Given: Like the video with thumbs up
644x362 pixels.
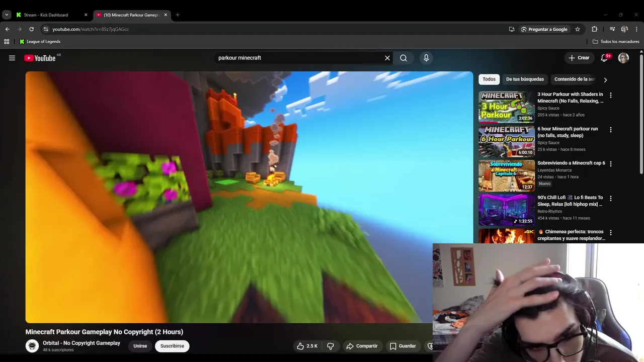Looking at the screenshot, I should (x=307, y=346).
